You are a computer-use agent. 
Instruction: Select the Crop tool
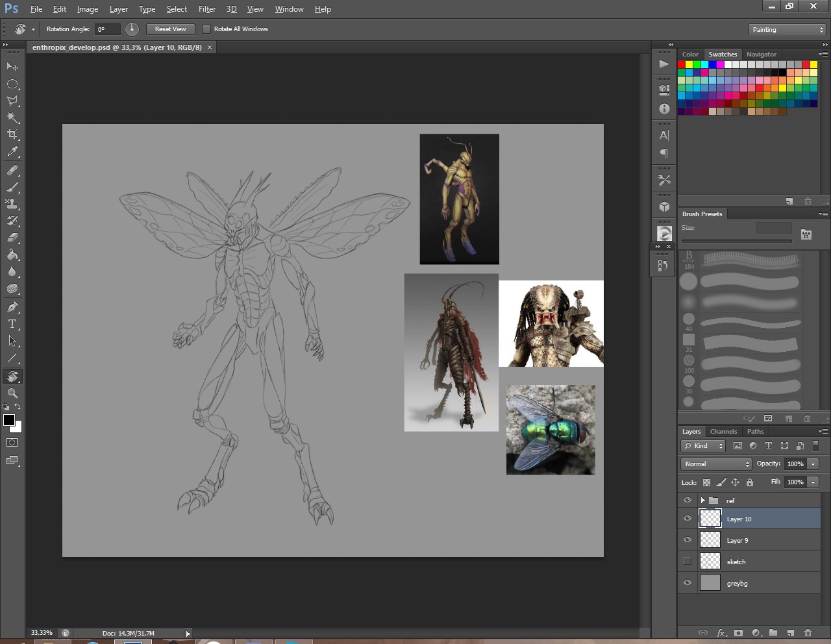(x=12, y=134)
